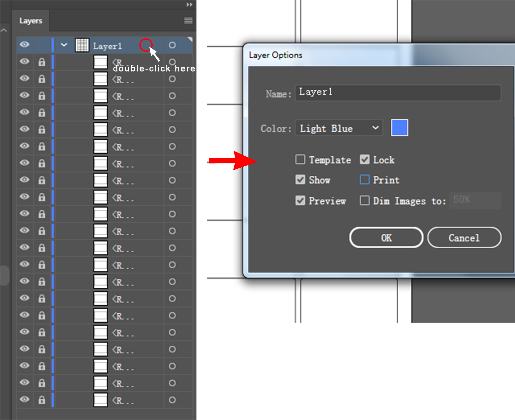The height and width of the screenshot is (420, 515).
Task: Click the Layer1 grid thumbnail
Action: coord(82,45)
